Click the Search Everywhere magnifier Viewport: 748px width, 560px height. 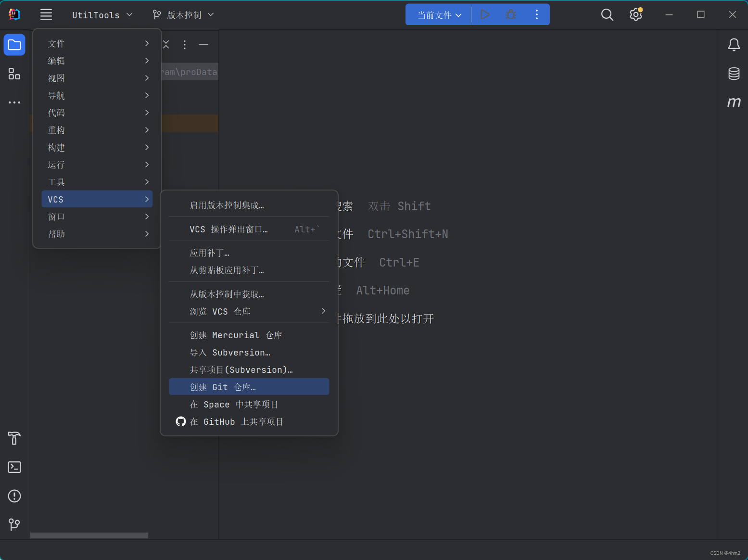click(607, 15)
